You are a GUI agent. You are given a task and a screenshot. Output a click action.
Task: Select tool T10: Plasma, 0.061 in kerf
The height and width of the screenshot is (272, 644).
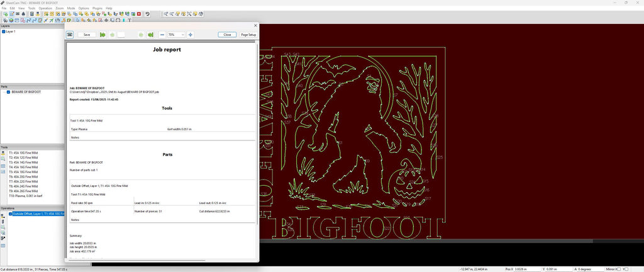click(x=25, y=196)
